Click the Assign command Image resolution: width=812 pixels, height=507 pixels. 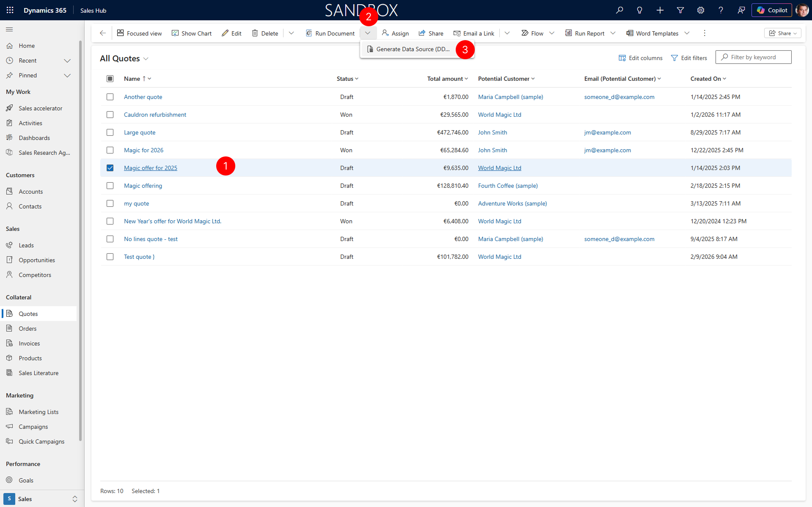tap(395, 33)
